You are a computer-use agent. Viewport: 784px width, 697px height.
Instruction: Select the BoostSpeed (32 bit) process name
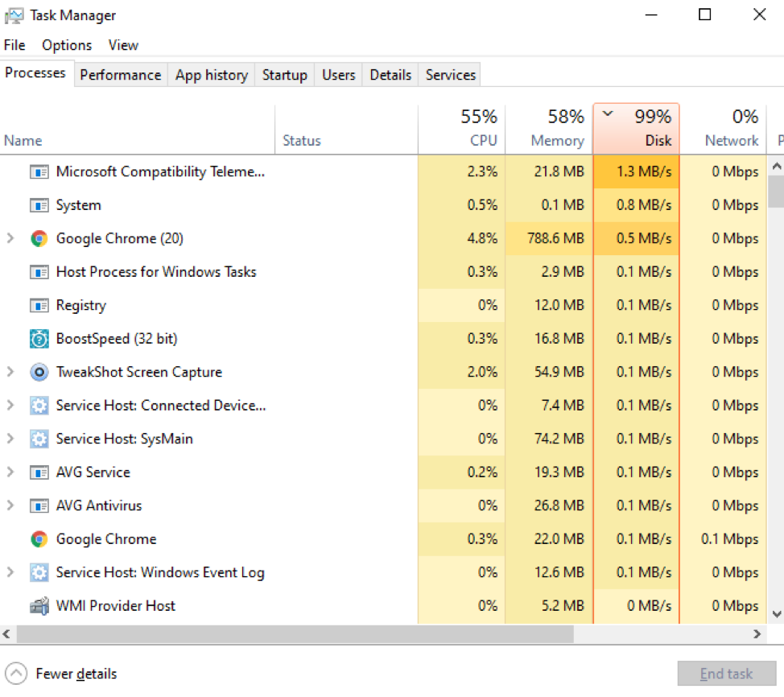pyautogui.click(x=117, y=339)
